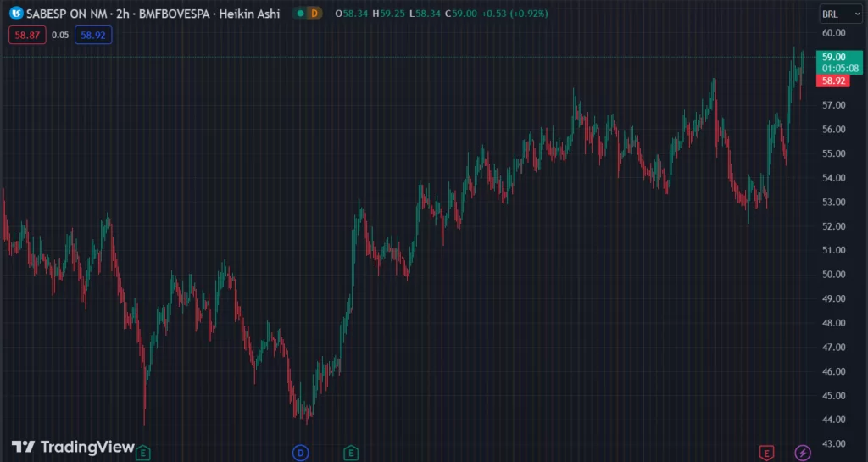Image resolution: width=868 pixels, height=462 pixels.
Task: Click the green 59.00 current price label
Action: pyautogui.click(x=834, y=57)
